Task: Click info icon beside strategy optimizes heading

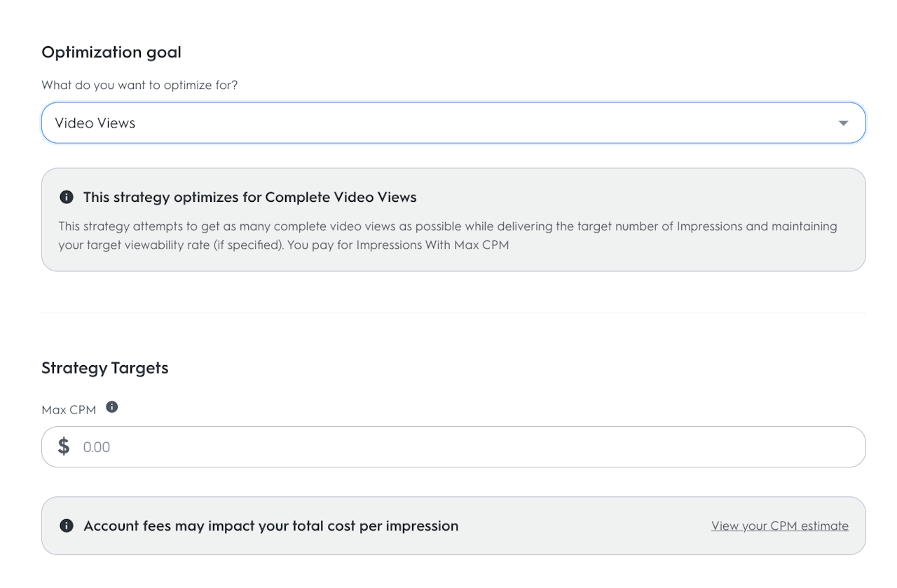Action: 67,198
